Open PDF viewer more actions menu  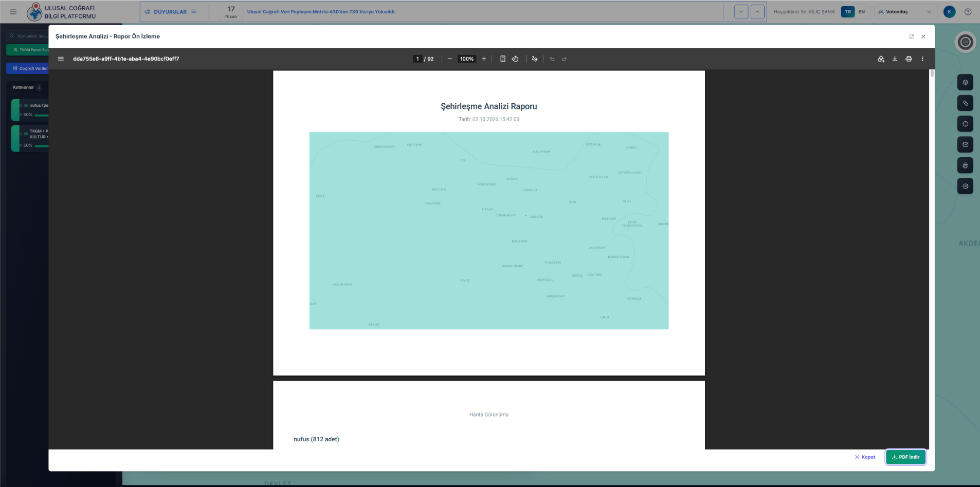tap(922, 59)
